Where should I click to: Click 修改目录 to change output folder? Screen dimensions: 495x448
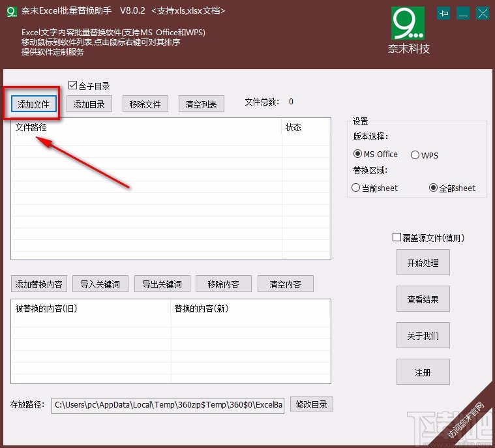pyautogui.click(x=312, y=404)
